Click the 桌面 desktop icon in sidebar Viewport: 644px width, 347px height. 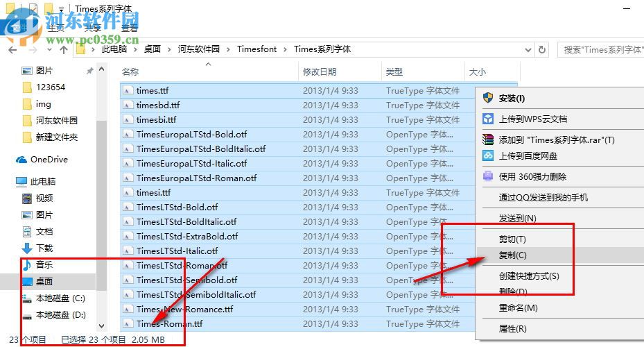[x=27, y=281]
